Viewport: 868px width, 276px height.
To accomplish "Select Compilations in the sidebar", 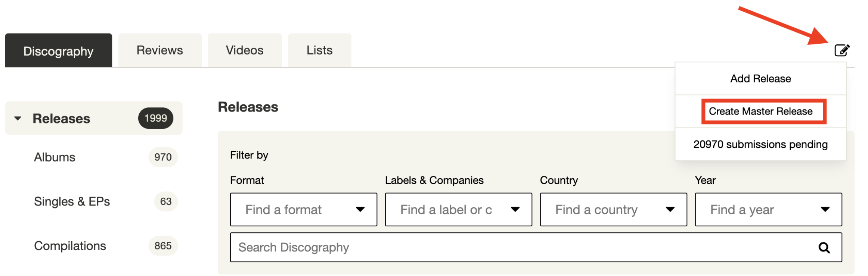I will [70, 246].
